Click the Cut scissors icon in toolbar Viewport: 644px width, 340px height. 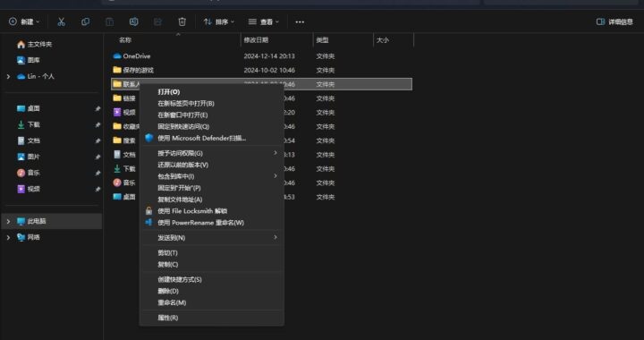click(x=61, y=21)
